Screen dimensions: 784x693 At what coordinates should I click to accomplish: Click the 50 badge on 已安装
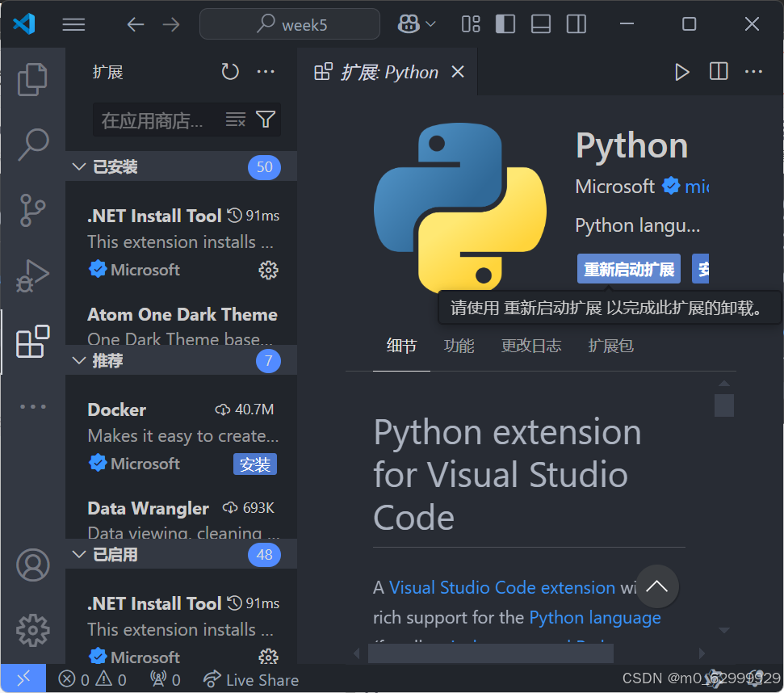pos(265,166)
